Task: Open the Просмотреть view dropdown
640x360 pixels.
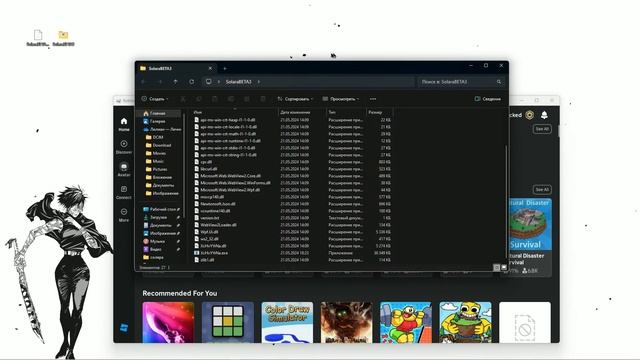Action: [341, 99]
